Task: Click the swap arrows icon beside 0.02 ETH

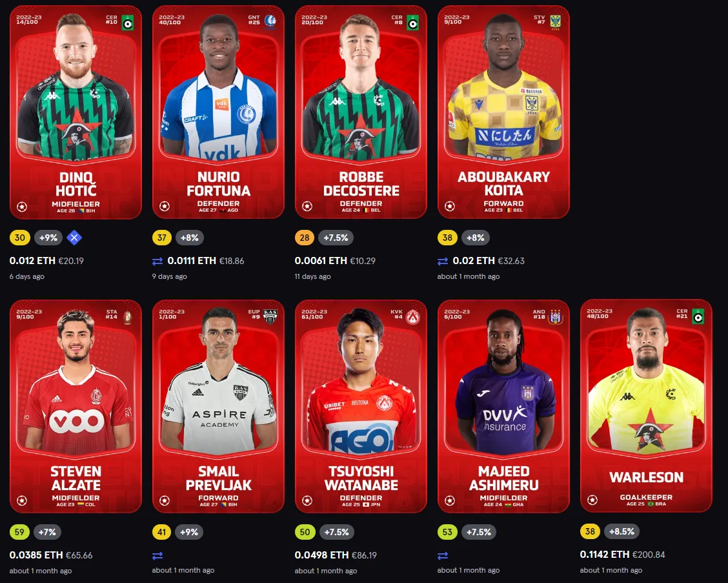Action: (443, 261)
